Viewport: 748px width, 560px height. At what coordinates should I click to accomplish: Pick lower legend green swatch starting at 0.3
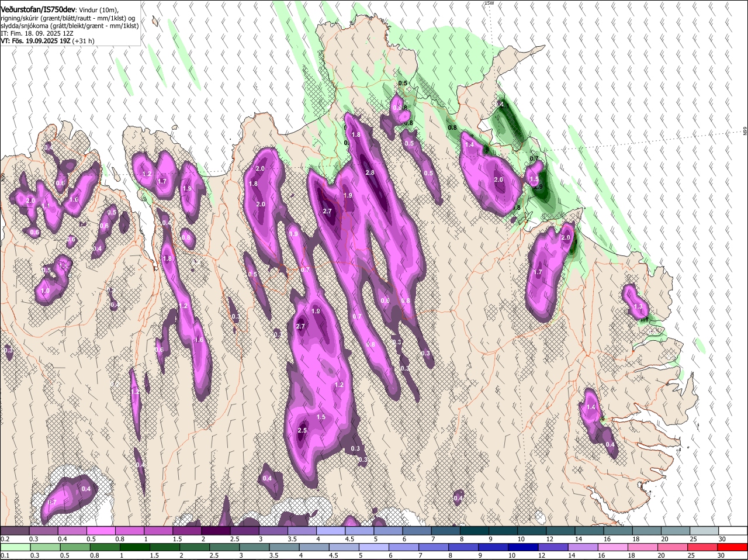(46, 547)
